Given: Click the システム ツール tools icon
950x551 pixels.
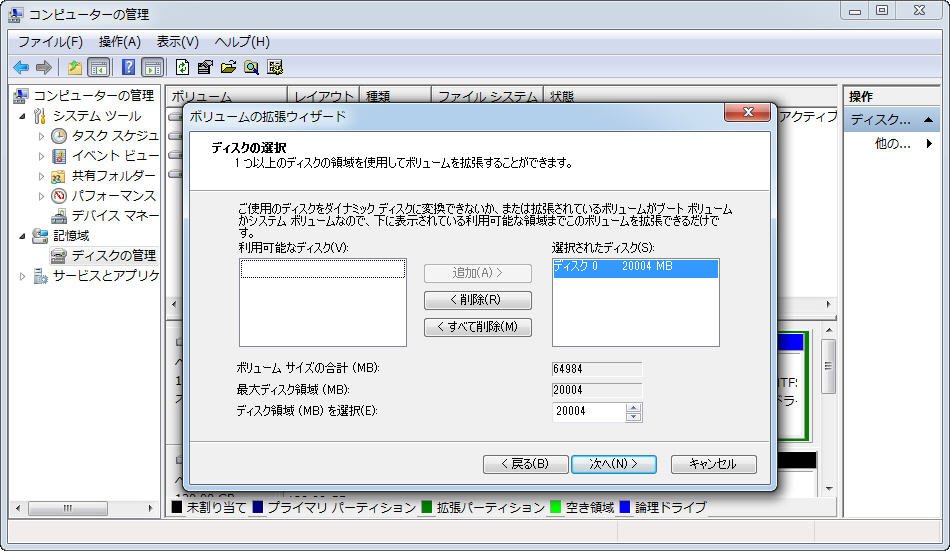Looking at the screenshot, I should click(x=40, y=116).
